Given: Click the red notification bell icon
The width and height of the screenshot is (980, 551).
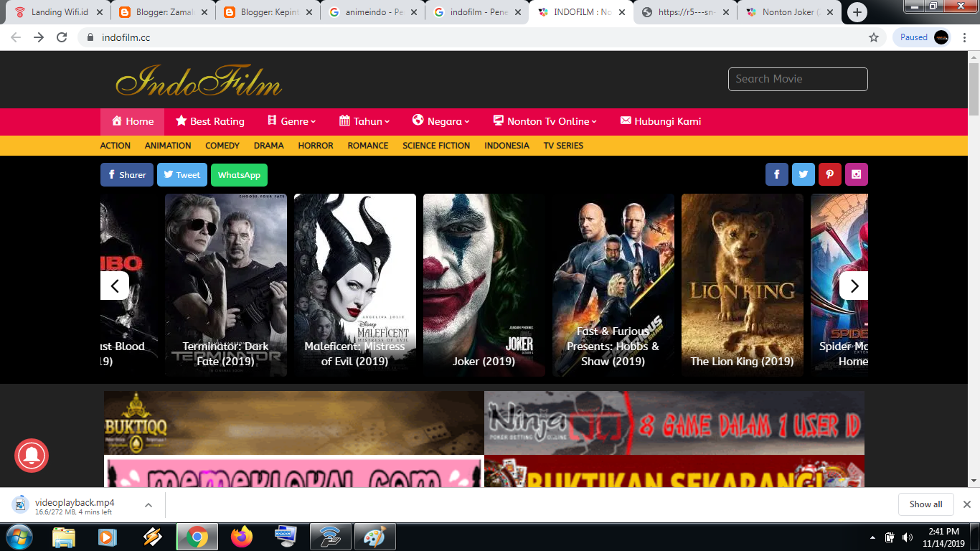Looking at the screenshot, I should (32, 455).
